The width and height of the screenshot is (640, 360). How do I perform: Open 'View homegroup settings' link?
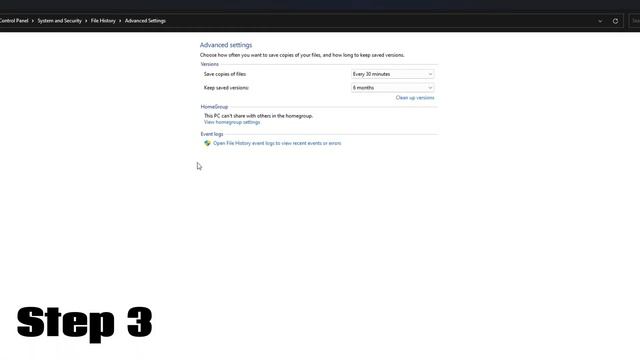(232, 122)
